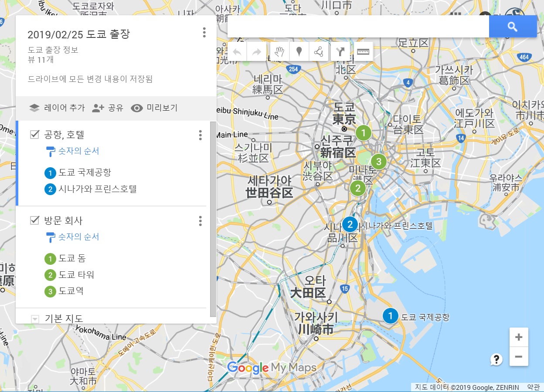Zoom in with the plus control
544x392 pixels.
click(x=519, y=337)
